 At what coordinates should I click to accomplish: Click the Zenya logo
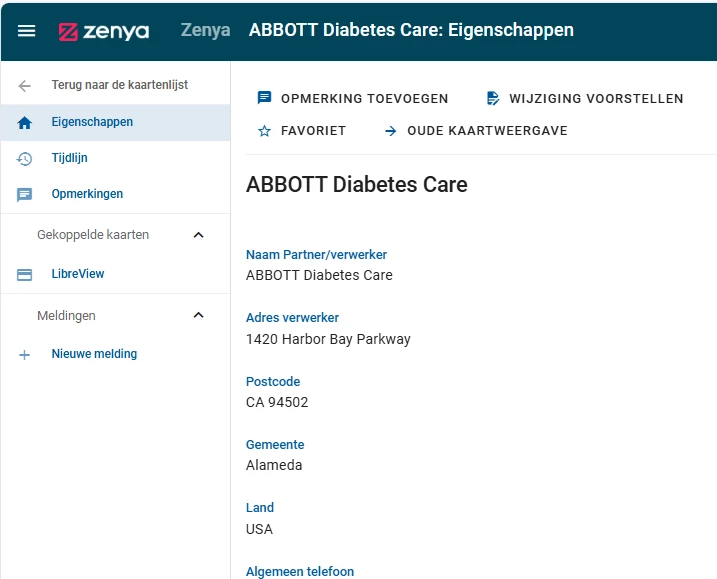point(104,31)
